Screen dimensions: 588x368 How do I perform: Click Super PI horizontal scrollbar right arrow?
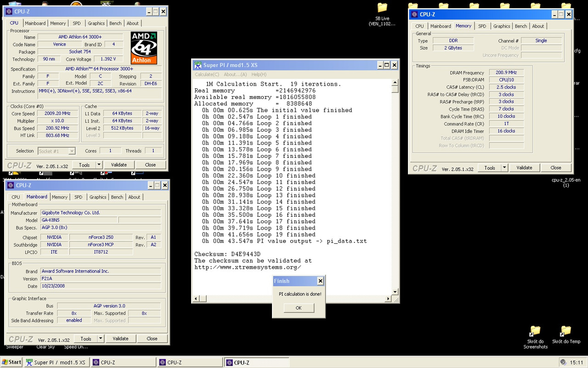point(388,299)
